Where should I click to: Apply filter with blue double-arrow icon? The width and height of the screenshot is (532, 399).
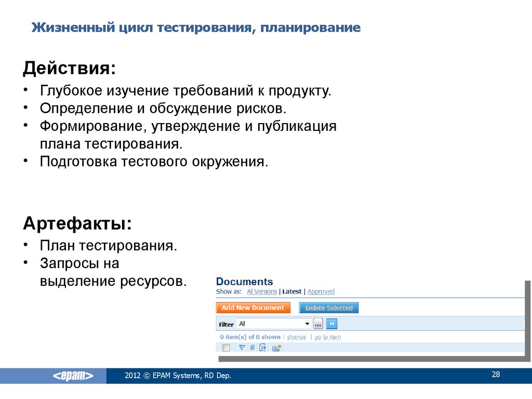[331, 324]
